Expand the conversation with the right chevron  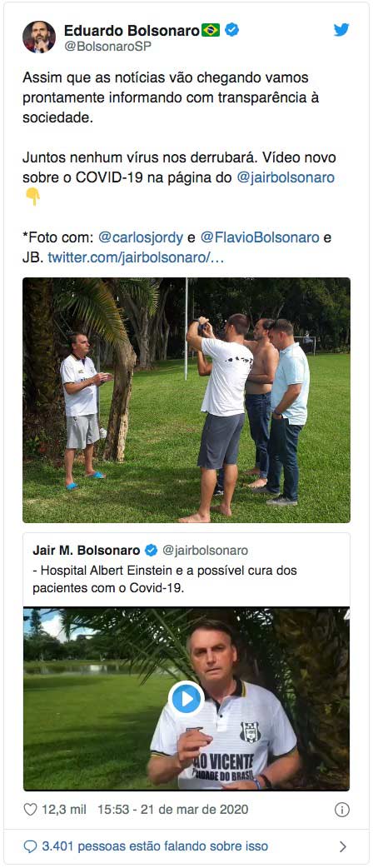342,846
